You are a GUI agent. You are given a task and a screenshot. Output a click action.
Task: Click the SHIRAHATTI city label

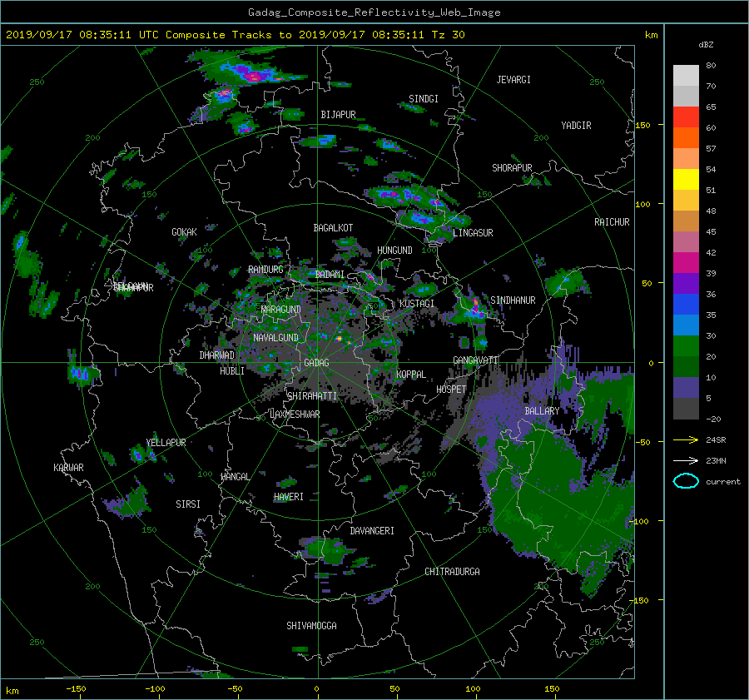(x=312, y=396)
